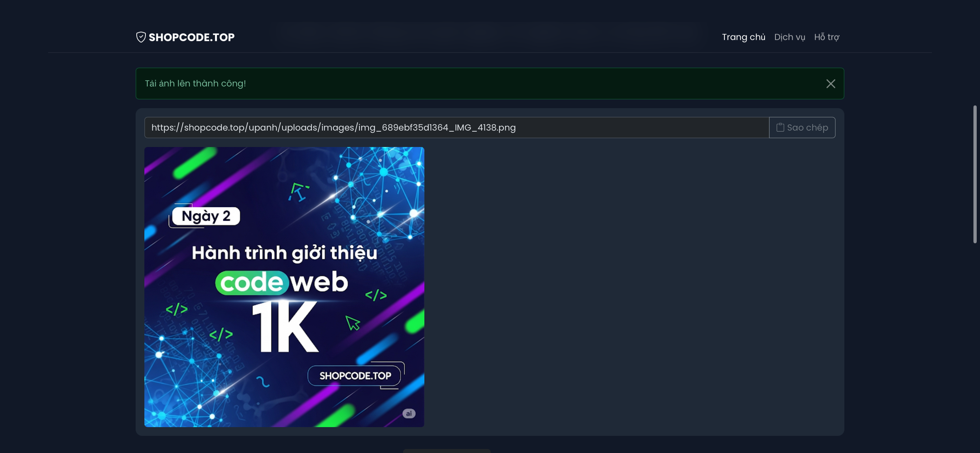Click the SHOPCODE.TOP shield logo icon
The image size is (980, 453).
(141, 37)
